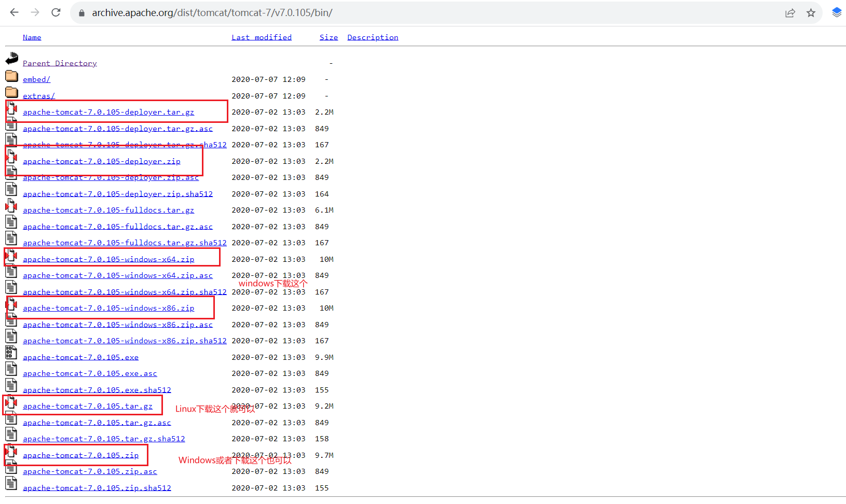Open fulldocs.tar.gz.sha512 checksum link
The image size is (846, 504).
(125, 243)
